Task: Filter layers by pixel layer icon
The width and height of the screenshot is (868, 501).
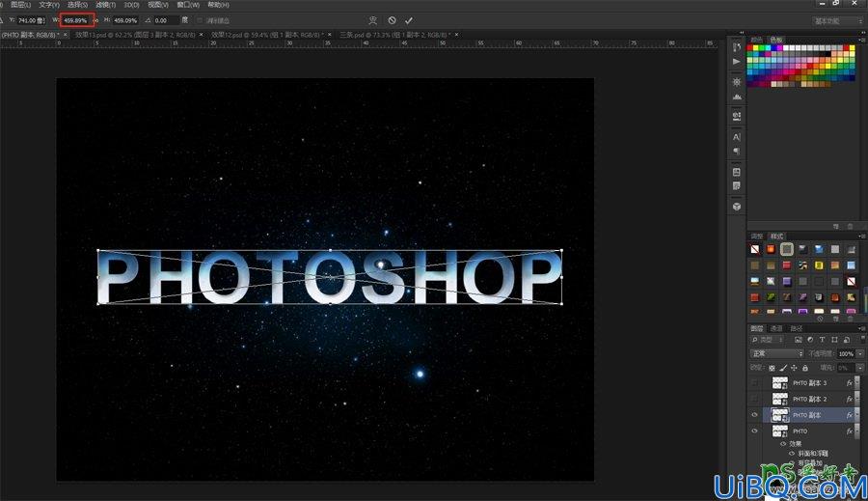Action: click(x=798, y=340)
